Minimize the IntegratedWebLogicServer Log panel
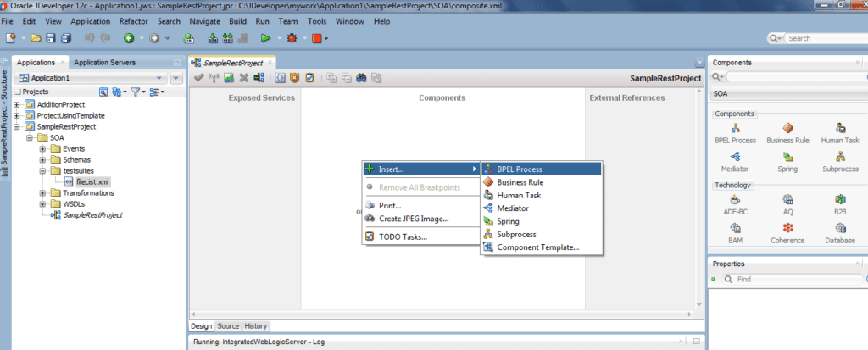 pyautogui.click(x=697, y=342)
